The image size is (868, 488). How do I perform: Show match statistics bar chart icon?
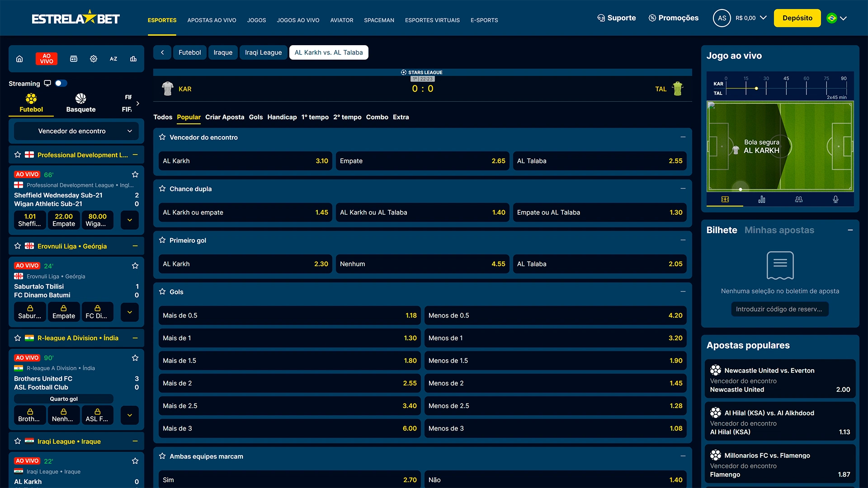(762, 199)
